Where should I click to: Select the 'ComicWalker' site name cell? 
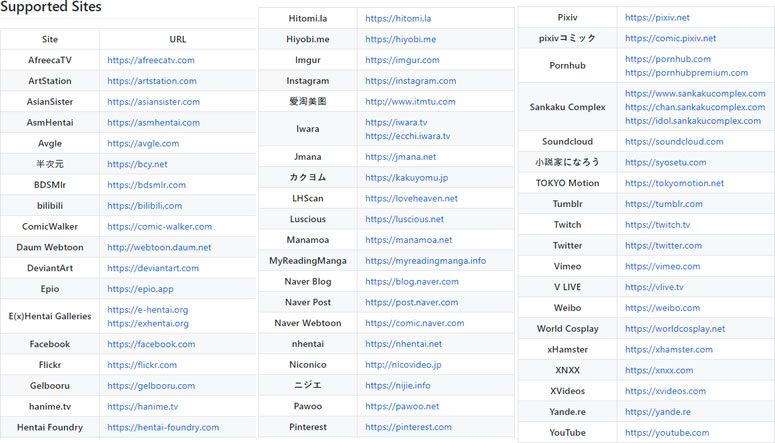[50, 226]
